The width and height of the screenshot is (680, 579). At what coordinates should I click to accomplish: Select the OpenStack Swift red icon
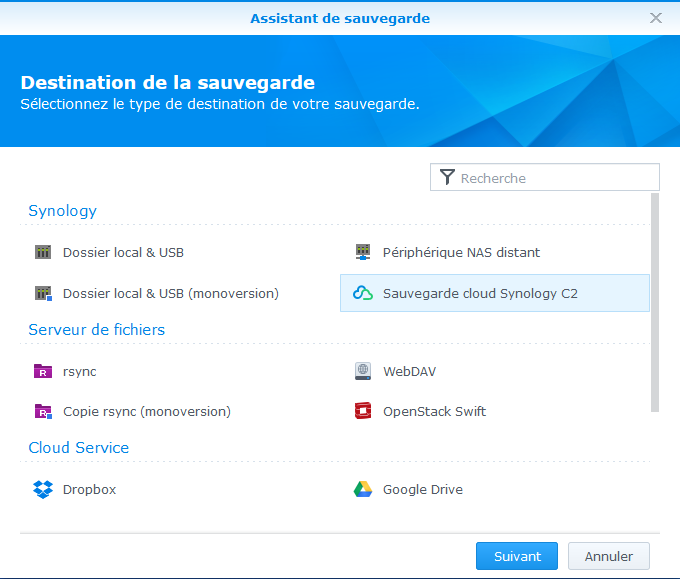pyautogui.click(x=363, y=412)
